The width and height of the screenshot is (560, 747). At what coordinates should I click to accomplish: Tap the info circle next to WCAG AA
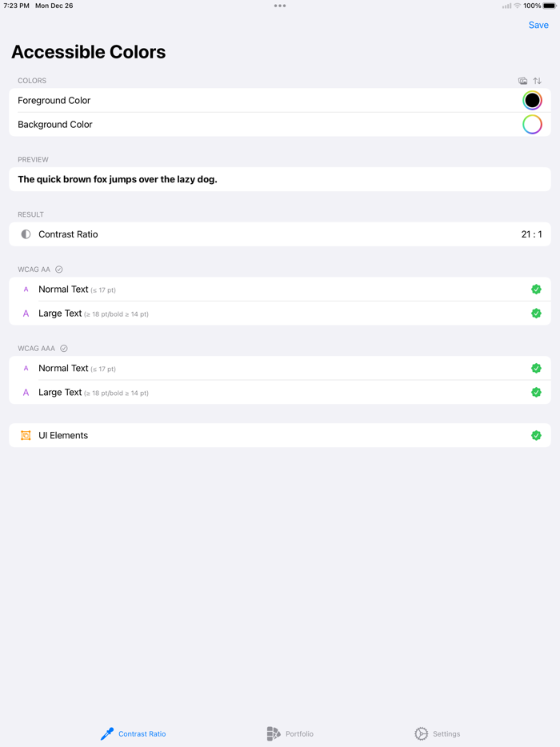click(58, 270)
